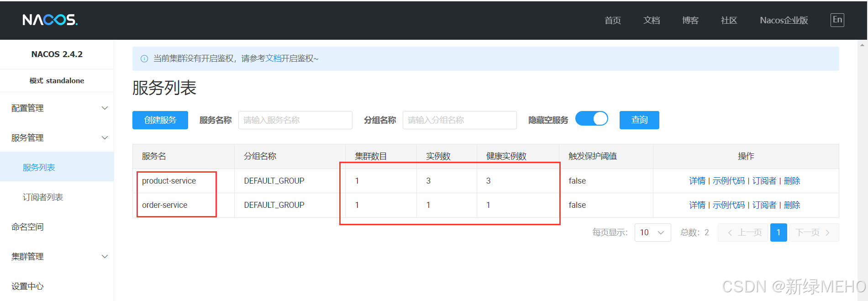Viewport: 868px width, 301px height.
Task: Open 示例代码 for order-service
Action: [x=729, y=205]
